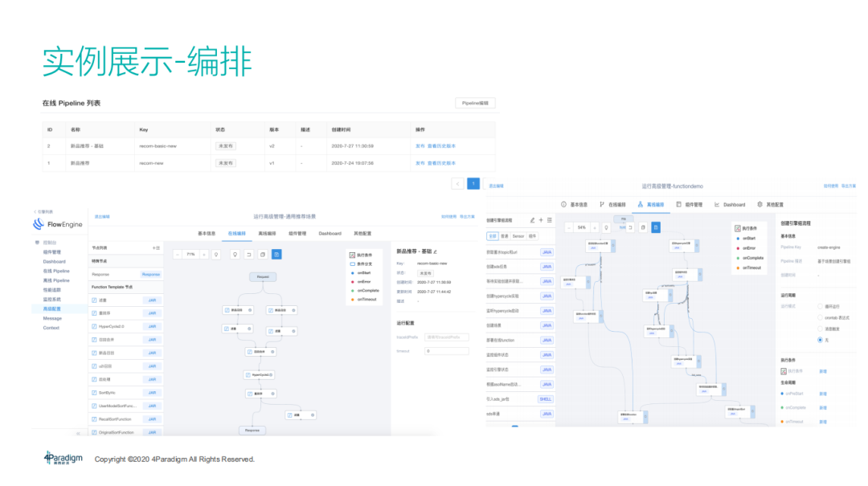Open 其他配置 gear tab in functiondemo editor
Screen dimensions: 868x486
[x=770, y=205]
